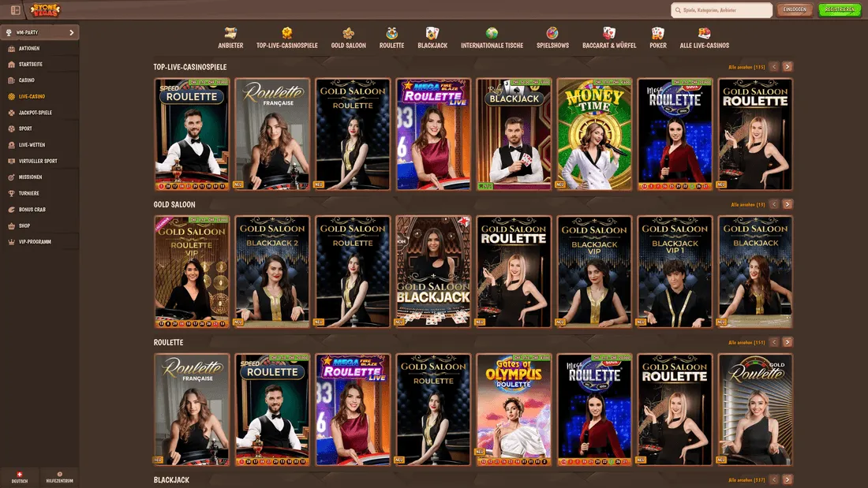Open Money Time game thumbnail

tap(594, 135)
